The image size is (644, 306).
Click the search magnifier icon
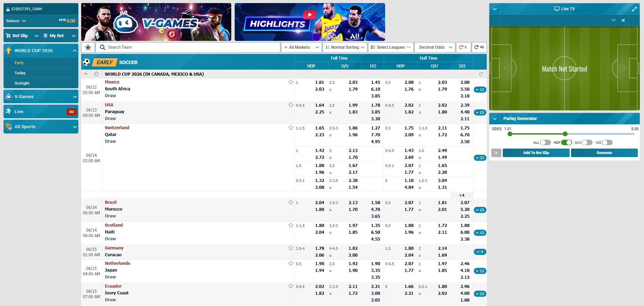coord(102,47)
